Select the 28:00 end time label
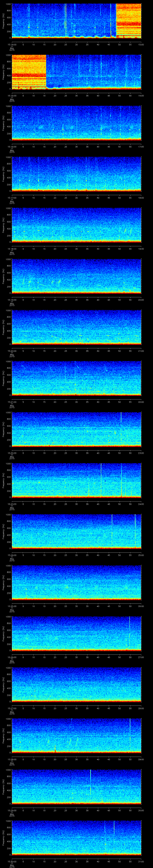Image resolution: width=153 pixels, height=868 pixels. (141, 708)
